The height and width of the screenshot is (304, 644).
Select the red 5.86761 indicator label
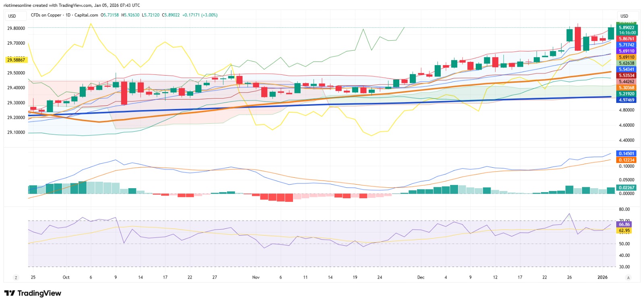pos(627,39)
